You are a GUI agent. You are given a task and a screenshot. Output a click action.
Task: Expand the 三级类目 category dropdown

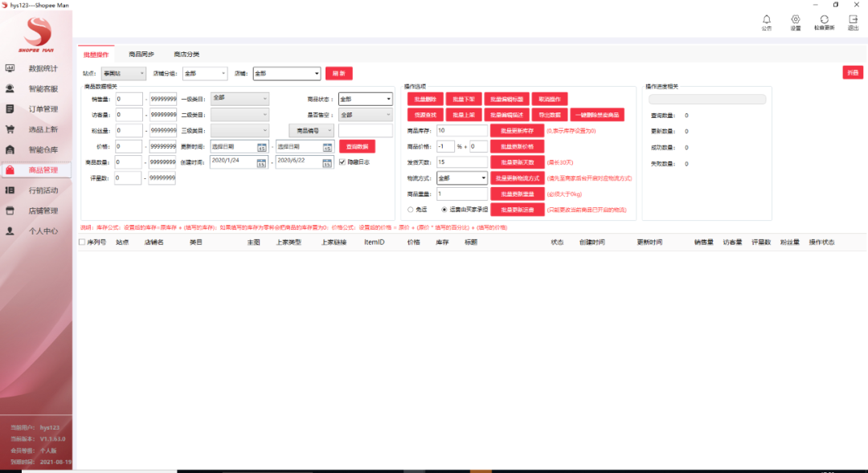pyautogui.click(x=240, y=131)
